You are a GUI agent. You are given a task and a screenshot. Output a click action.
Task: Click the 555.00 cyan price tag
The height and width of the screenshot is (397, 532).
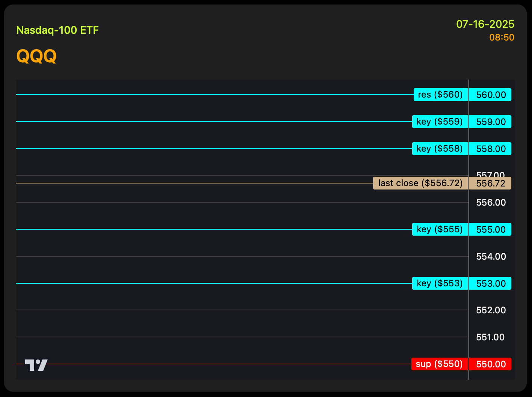(491, 229)
